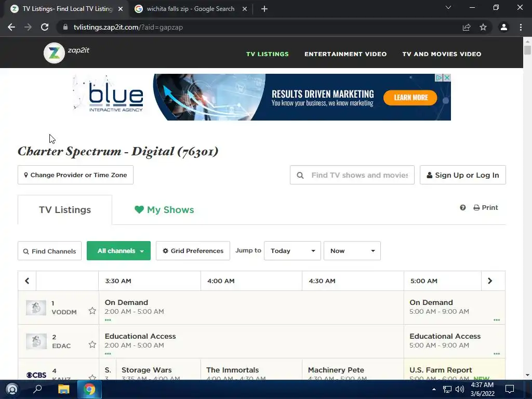
Task: Click Change Provider or Time Zone
Action: tap(75, 175)
